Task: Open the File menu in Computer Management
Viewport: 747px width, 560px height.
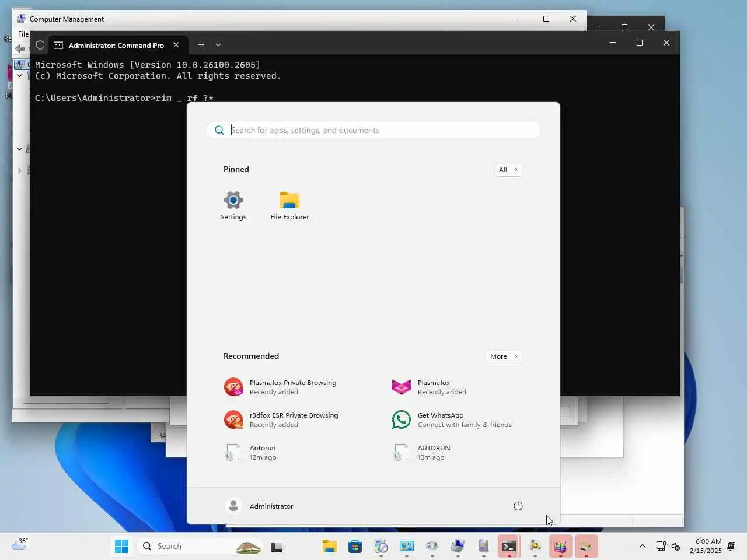Action: click(x=23, y=34)
